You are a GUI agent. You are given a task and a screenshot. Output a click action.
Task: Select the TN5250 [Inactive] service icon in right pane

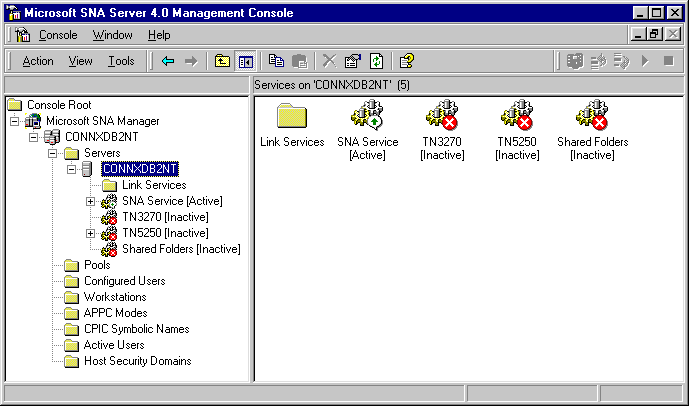pos(518,117)
